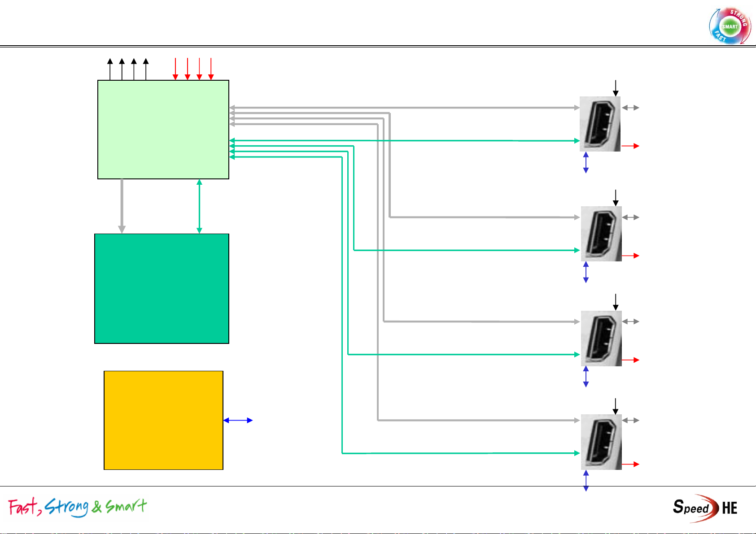
Task: Select thick gray arrow pointing to teal block
Action: (x=122, y=206)
